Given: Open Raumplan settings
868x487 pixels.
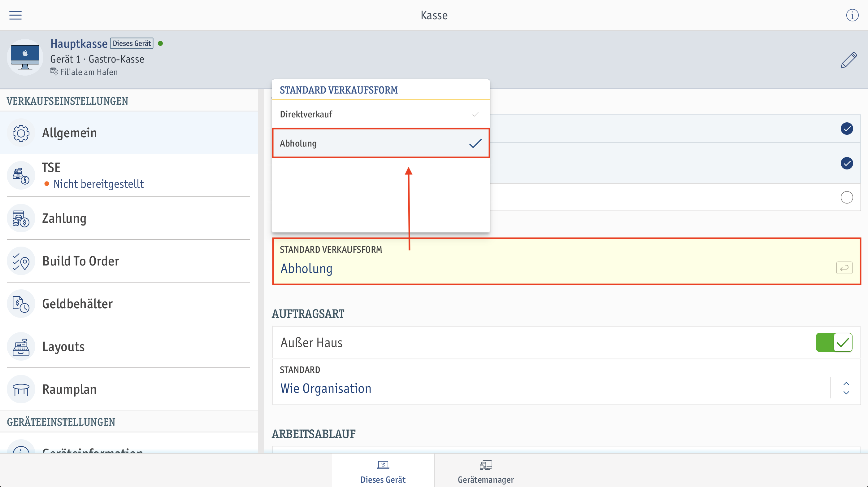Looking at the screenshot, I should (x=129, y=390).
